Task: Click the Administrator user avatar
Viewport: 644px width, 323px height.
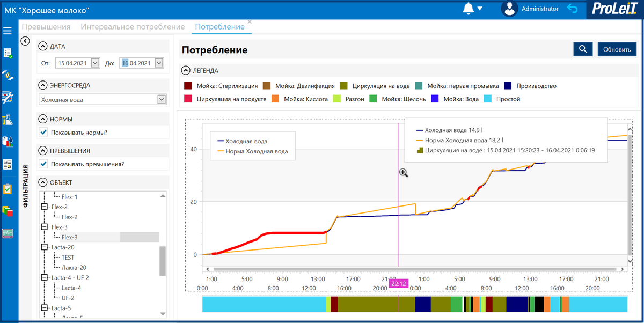Action: 509,9
